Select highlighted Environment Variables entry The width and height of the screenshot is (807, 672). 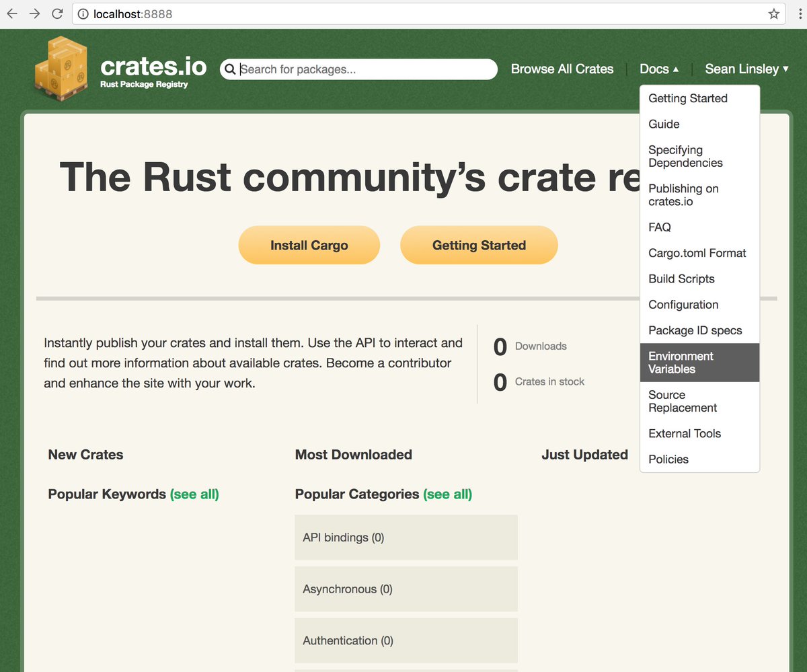pos(699,363)
